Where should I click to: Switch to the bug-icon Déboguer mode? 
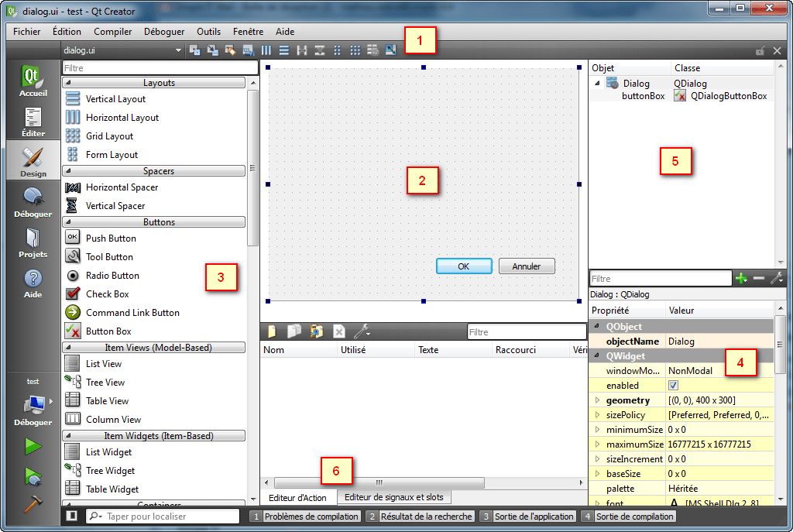point(33,202)
